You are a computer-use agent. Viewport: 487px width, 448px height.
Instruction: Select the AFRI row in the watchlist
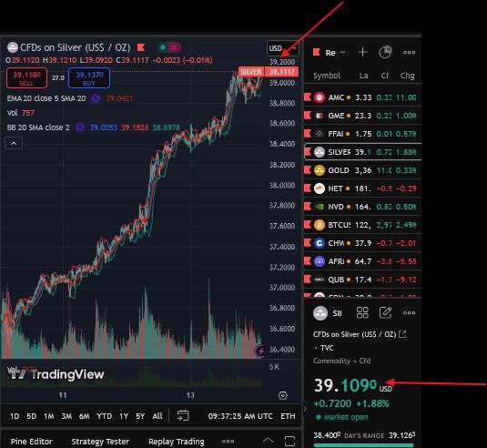pyautogui.click(x=362, y=261)
